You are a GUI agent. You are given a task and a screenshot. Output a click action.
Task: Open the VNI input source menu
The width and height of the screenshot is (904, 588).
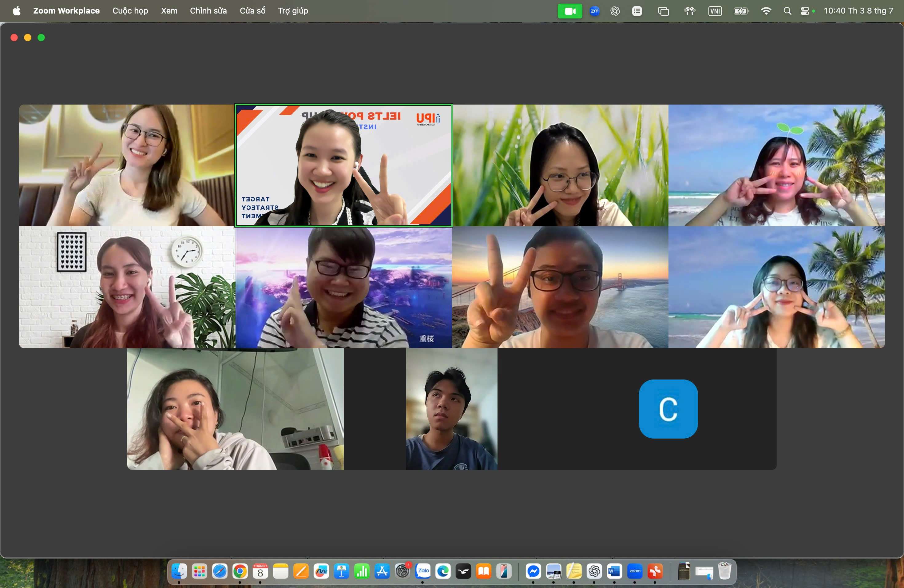point(715,11)
